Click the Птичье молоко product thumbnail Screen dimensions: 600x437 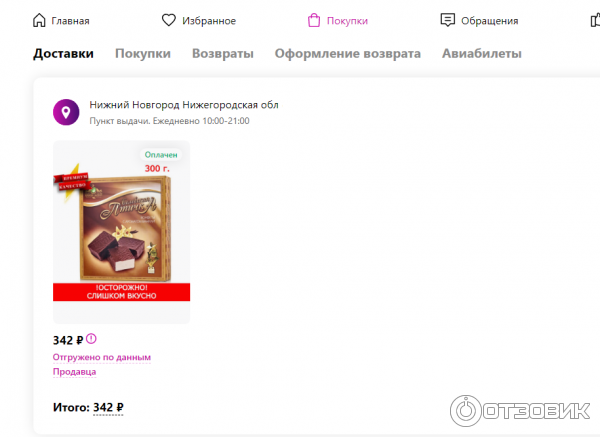pyautogui.click(x=121, y=232)
